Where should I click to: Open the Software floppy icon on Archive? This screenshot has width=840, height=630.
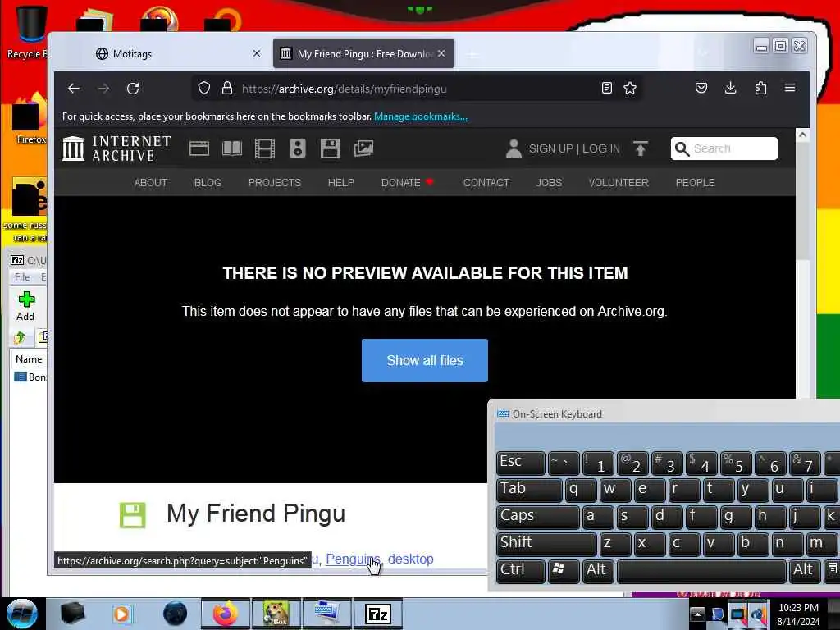pyautogui.click(x=331, y=148)
